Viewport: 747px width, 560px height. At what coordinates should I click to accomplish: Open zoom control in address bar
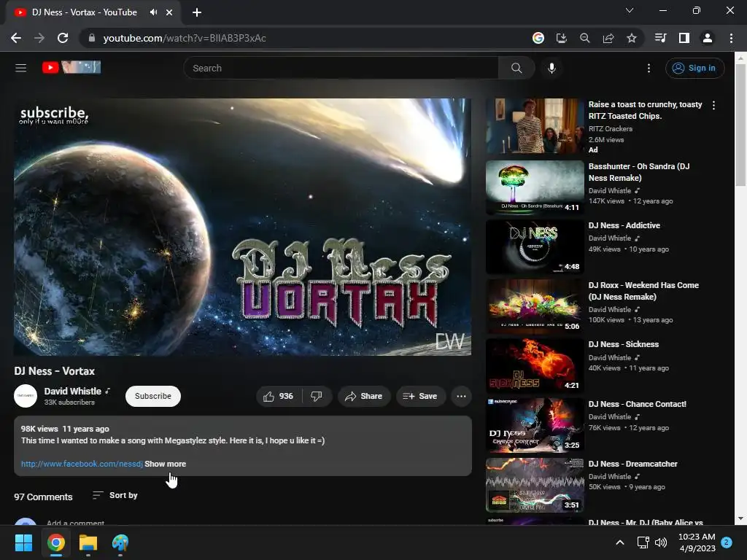pyautogui.click(x=585, y=38)
